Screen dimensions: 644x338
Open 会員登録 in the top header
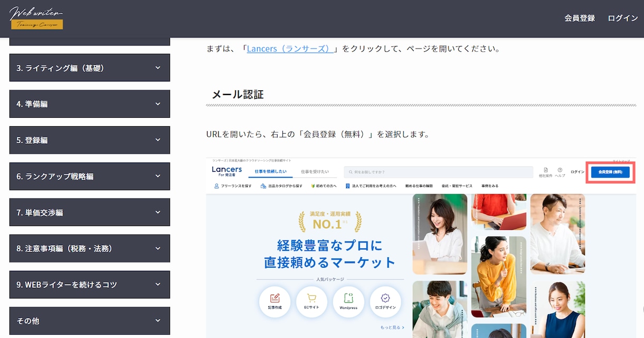pyautogui.click(x=580, y=18)
